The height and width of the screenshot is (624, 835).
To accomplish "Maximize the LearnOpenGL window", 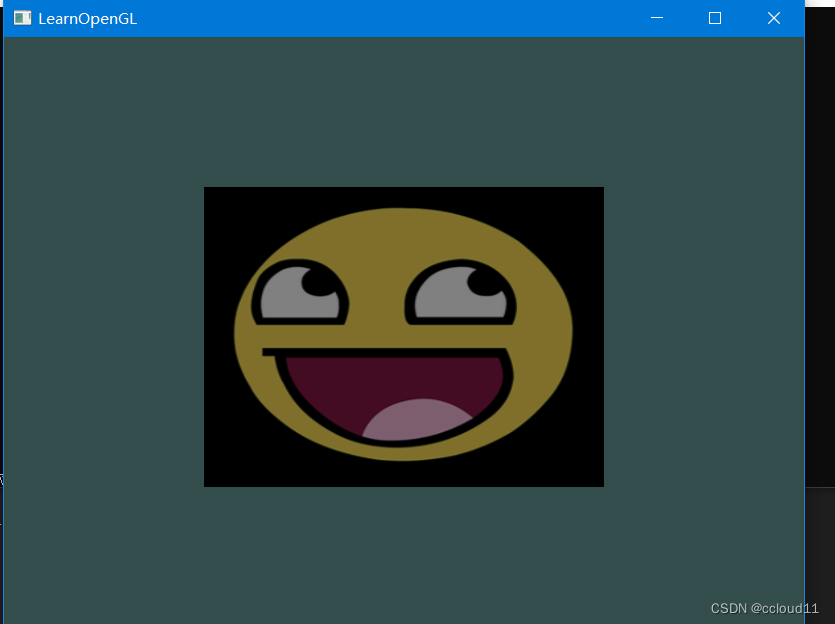I will point(715,18).
